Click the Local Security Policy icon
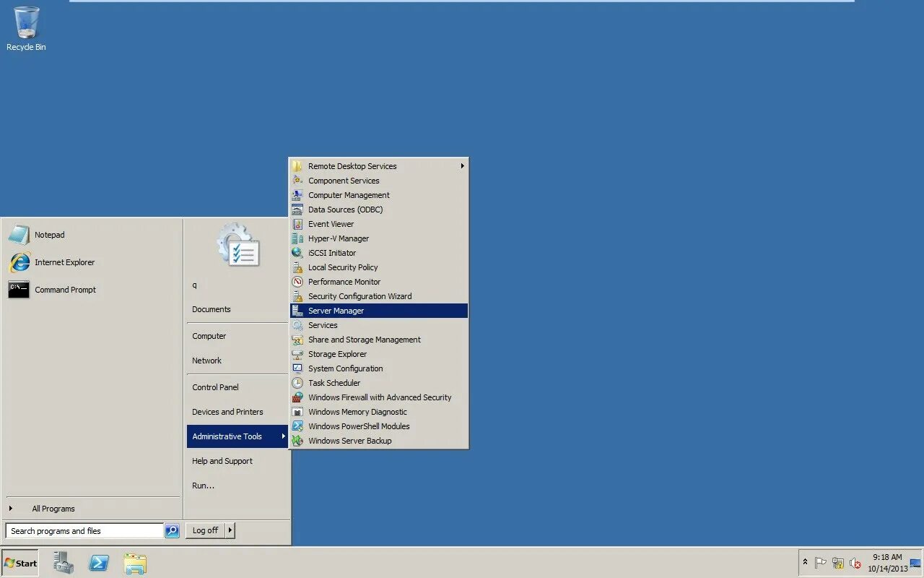 tap(297, 267)
